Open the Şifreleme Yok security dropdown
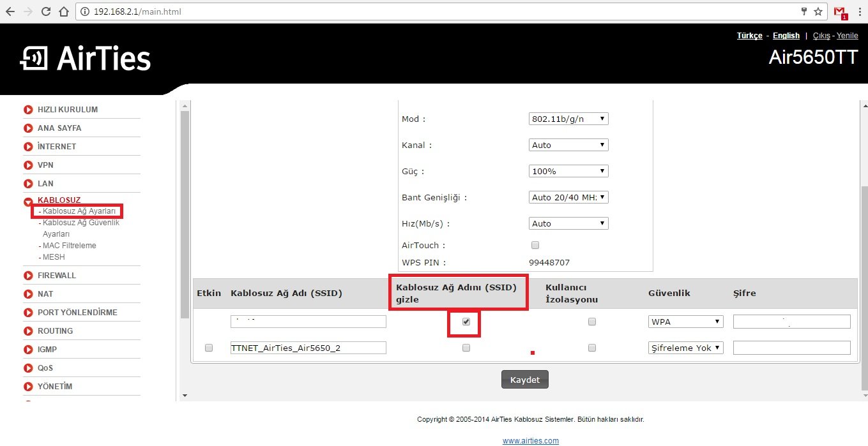The image size is (868, 446). [x=686, y=348]
